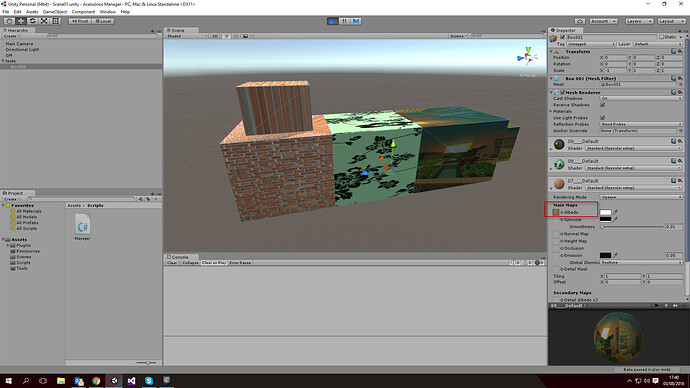Select the Rotate tool in toolbar
Image resolution: width=690 pixels, height=388 pixels.
pyautogui.click(x=32, y=21)
